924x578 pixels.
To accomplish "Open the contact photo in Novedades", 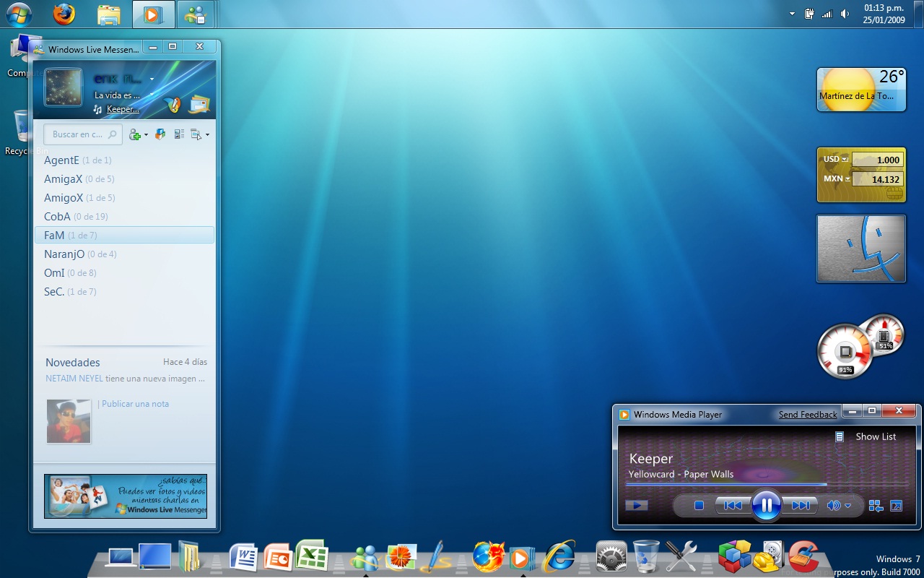I will coord(69,421).
